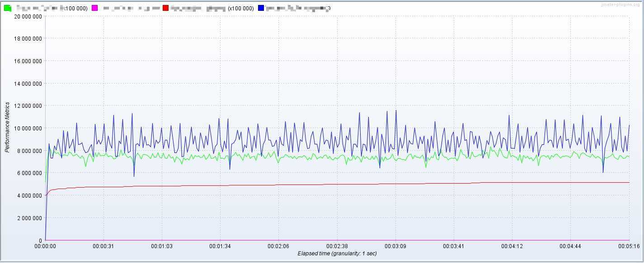Screen dimensions: 644x263
Task: Click the magenta legend color swatch
Action: coord(94,8)
